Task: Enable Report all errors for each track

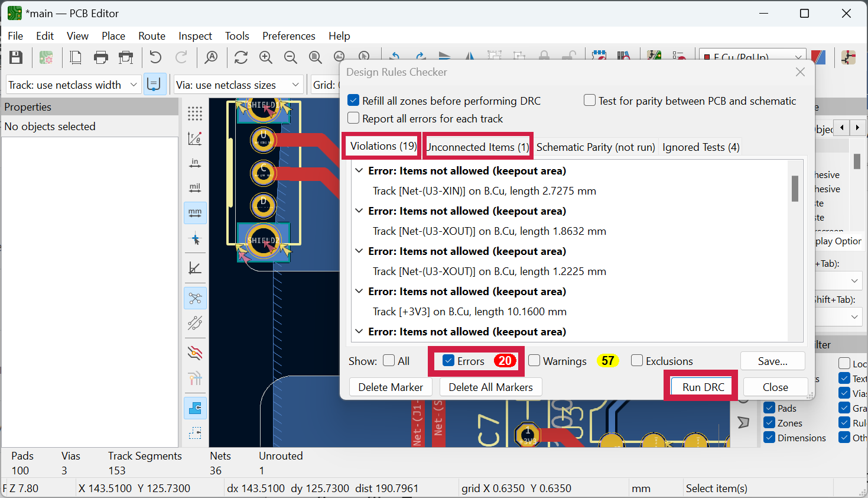Action: (x=353, y=118)
